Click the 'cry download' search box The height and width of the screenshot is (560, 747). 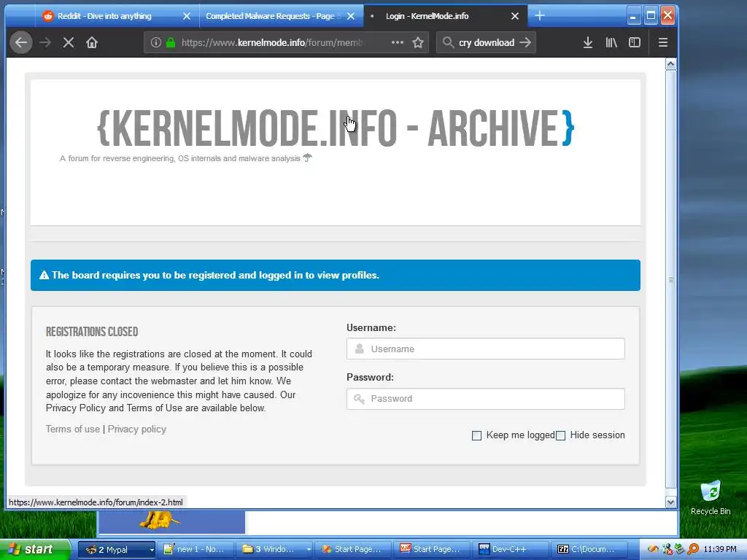(487, 42)
